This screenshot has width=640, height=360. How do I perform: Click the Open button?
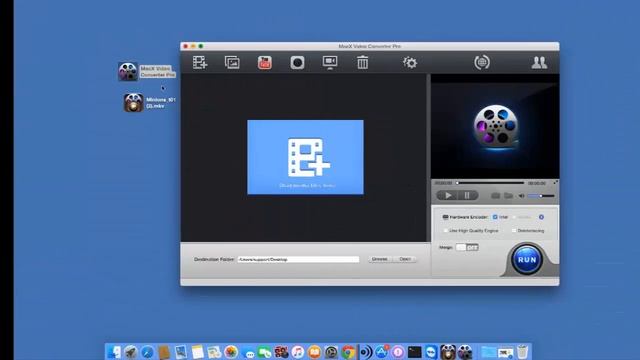click(405, 259)
